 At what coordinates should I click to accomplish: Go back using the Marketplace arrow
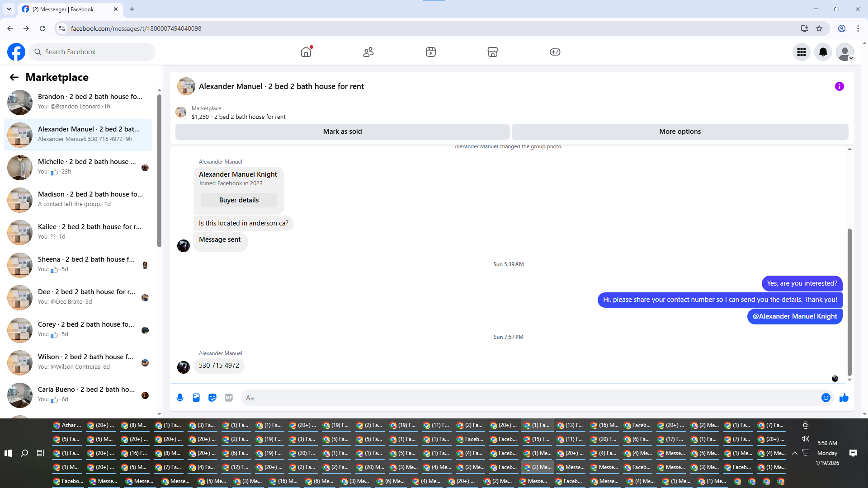14,77
